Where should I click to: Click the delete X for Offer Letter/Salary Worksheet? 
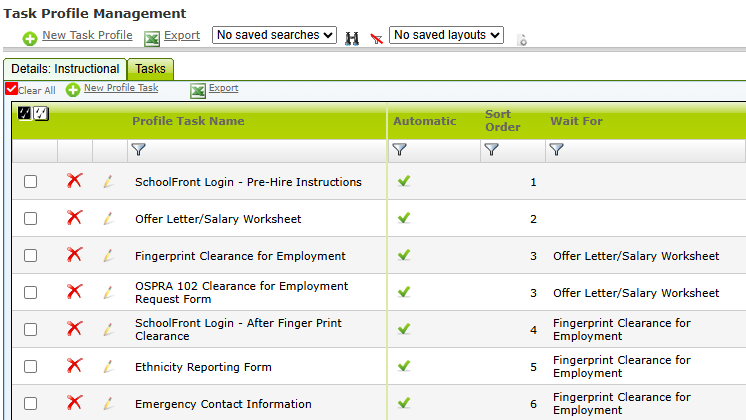click(x=74, y=218)
